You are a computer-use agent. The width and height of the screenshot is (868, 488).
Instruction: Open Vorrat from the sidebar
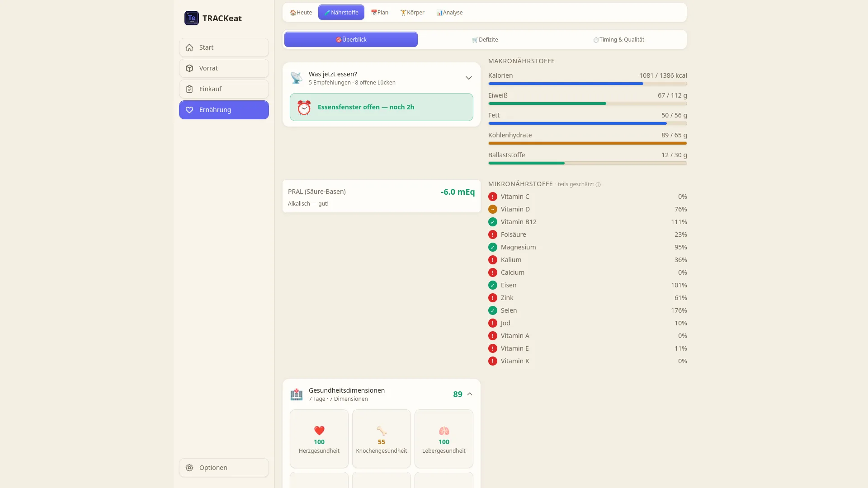(224, 68)
